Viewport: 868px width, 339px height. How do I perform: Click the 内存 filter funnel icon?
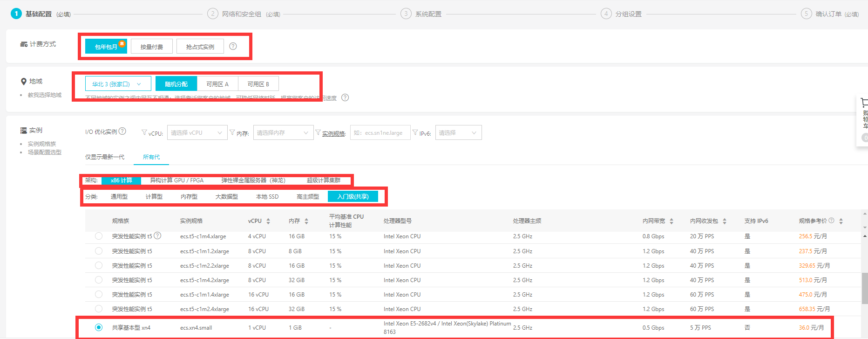pyautogui.click(x=232, y=132)
